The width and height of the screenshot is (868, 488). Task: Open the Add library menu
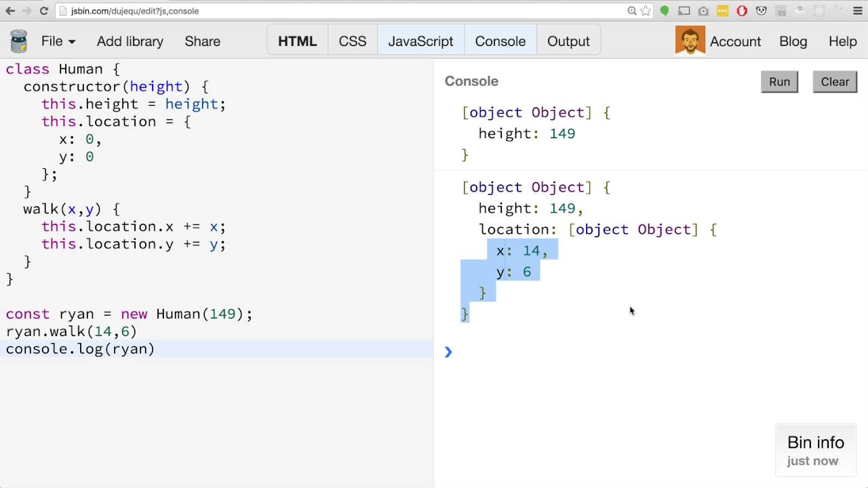point(130,41)
